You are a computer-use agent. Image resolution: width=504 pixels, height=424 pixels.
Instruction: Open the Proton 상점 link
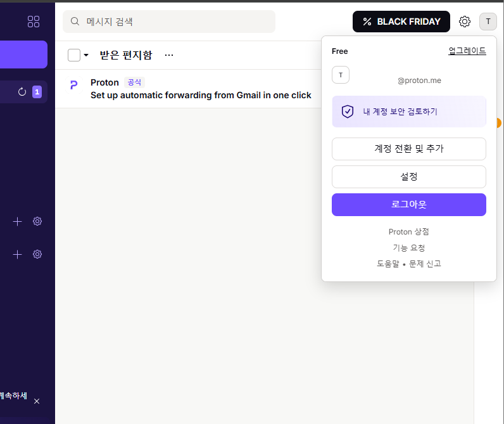click(409, 231)
